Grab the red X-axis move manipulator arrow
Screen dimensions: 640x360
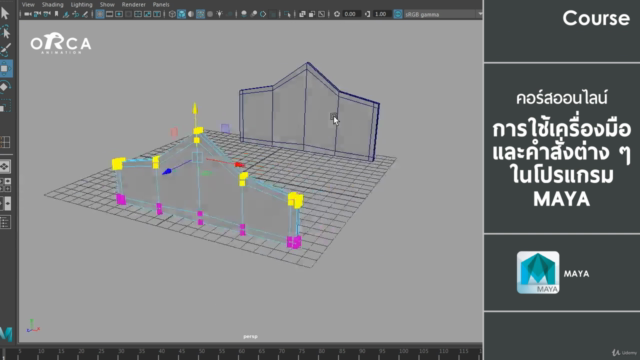(239, 164)
